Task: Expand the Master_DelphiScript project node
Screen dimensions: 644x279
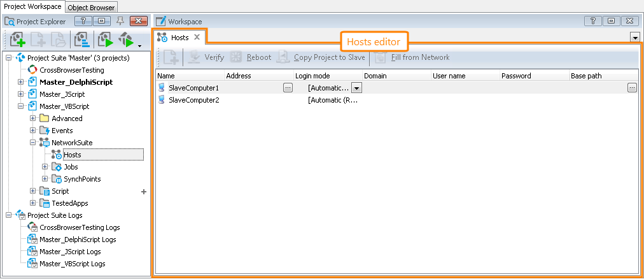Action: tap(20, 82)
